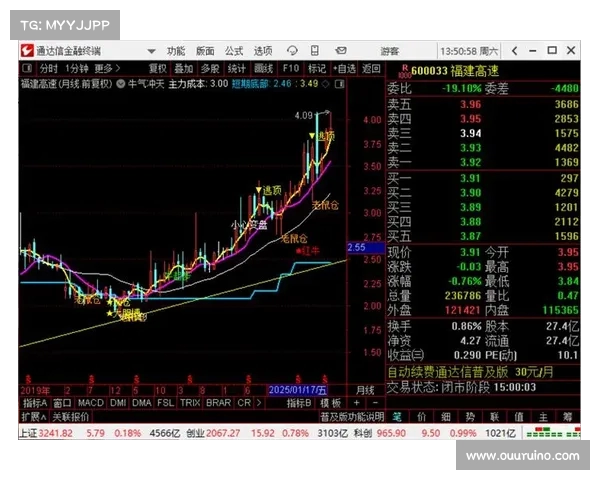Click the pencil 笔 tab icon at bottom
Screen dimensions: 600x480
point(396,416)
